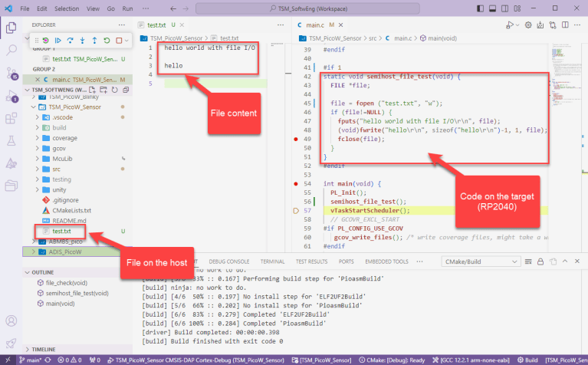Toggle the bottom panel layout icon

click(x=492, y=8)
